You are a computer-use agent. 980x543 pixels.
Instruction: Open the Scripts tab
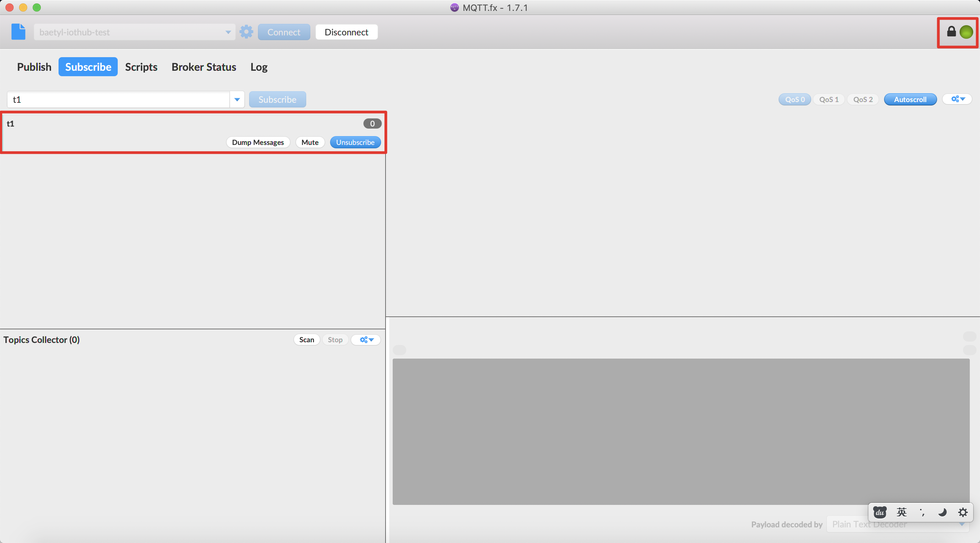(x=141, y=67)
